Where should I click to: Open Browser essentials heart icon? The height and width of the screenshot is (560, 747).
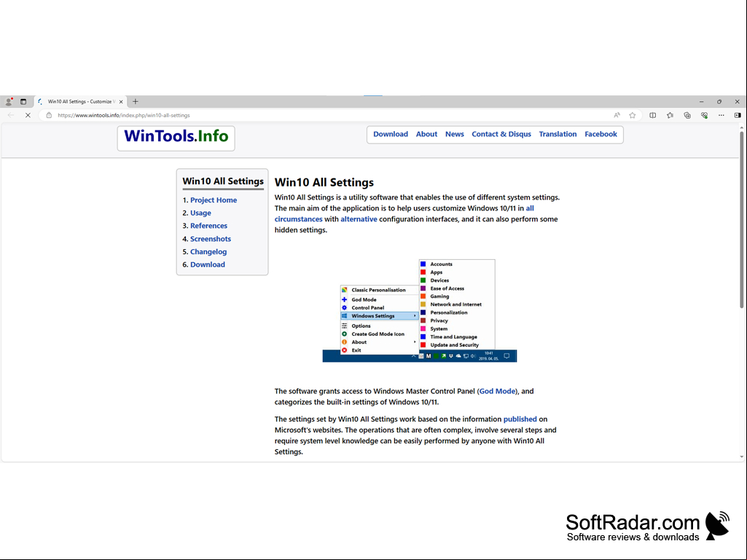point(704,115)
